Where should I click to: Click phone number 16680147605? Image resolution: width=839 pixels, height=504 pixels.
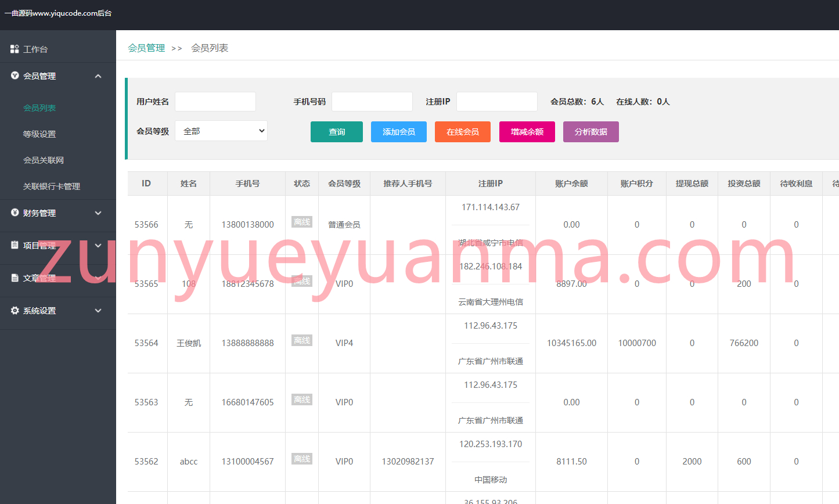[x=247, y=402]
